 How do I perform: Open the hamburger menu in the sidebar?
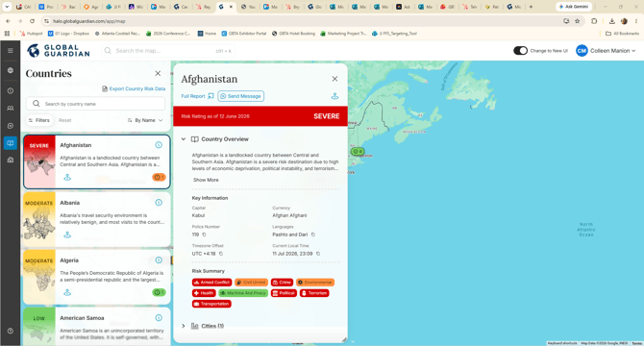(11, 51)
